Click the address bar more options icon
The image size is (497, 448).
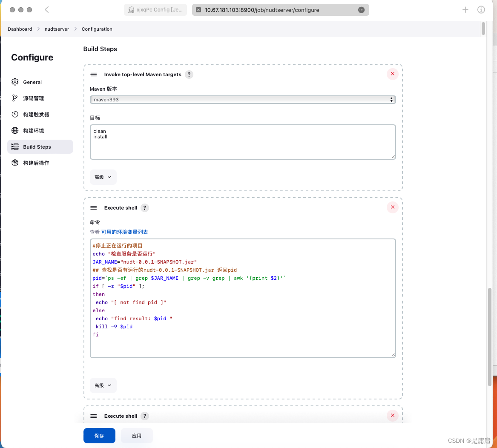coord(361,10)
